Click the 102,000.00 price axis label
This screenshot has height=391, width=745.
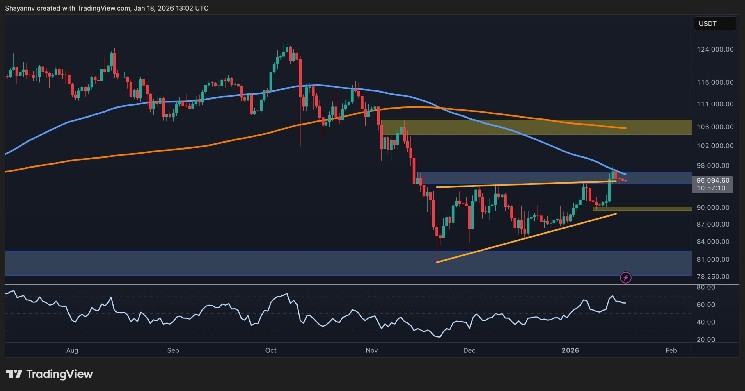715,146
